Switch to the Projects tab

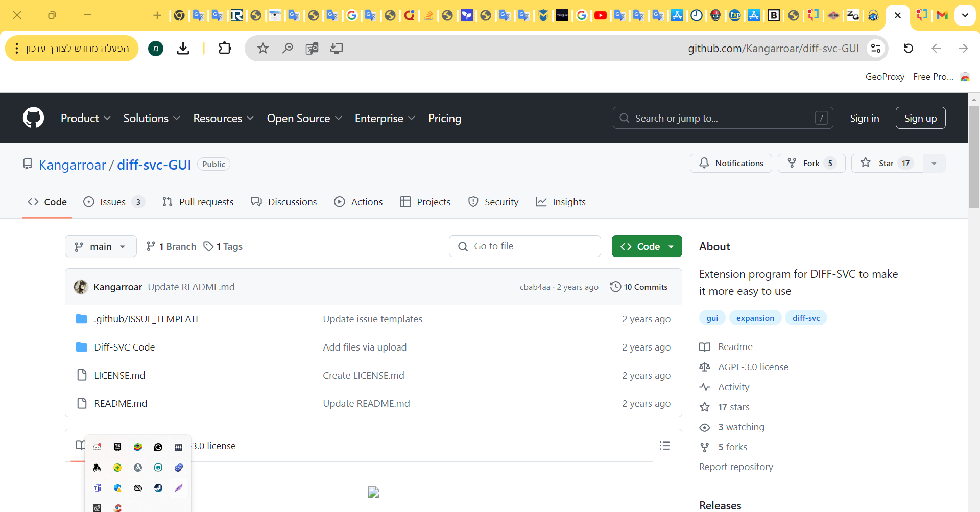[425, 202]
